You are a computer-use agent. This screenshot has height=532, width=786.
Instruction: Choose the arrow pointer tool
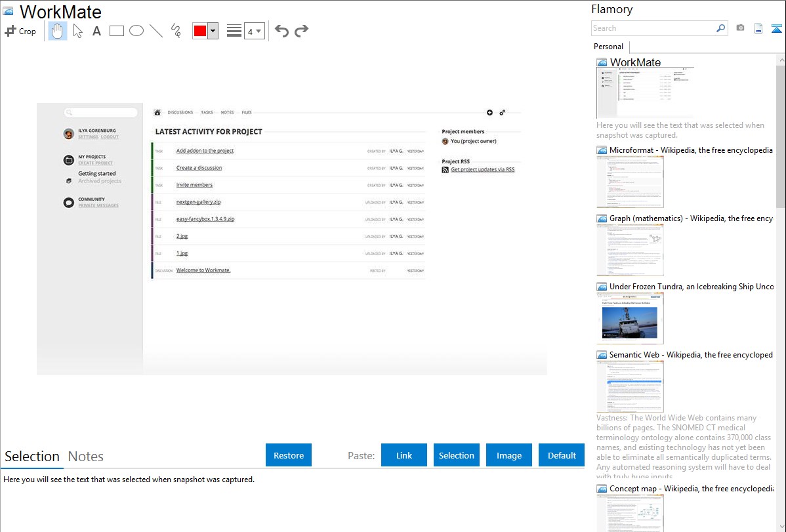(77, 31)
